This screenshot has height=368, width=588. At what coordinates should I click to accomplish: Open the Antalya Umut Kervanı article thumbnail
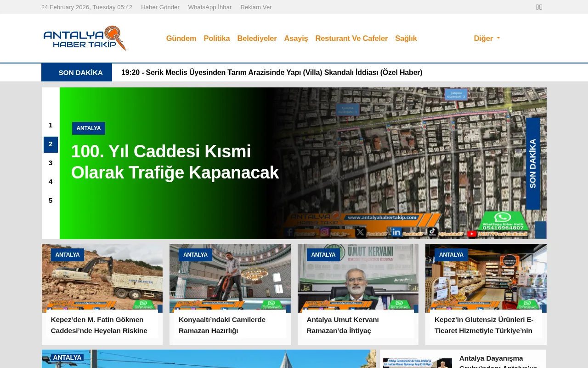(358, 278)
